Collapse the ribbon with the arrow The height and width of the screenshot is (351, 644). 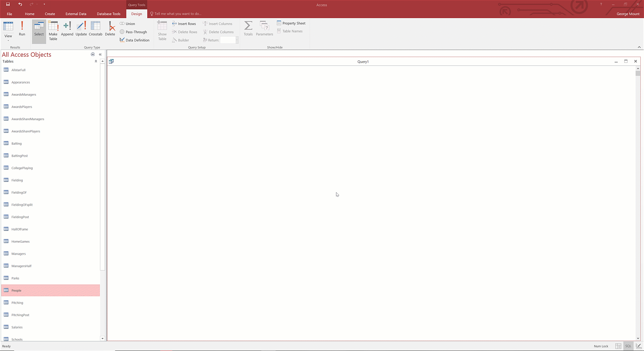[x=639, y=47]
